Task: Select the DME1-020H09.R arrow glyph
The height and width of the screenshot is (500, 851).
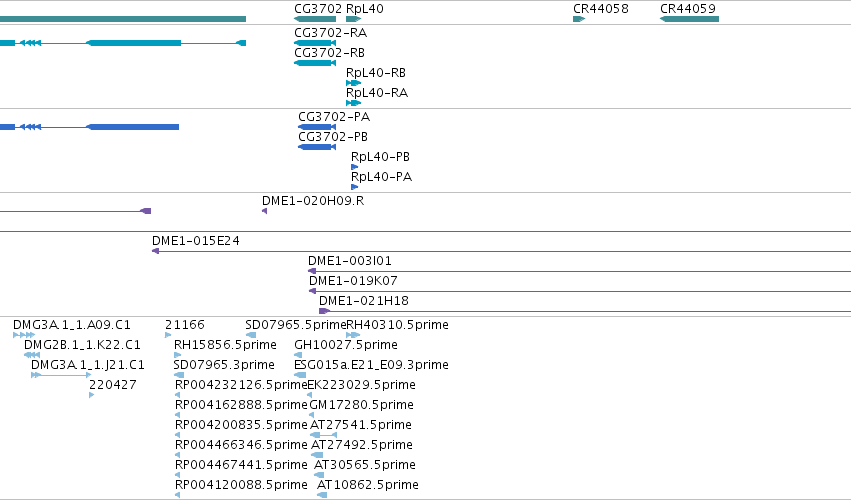Action: point(264,211)
